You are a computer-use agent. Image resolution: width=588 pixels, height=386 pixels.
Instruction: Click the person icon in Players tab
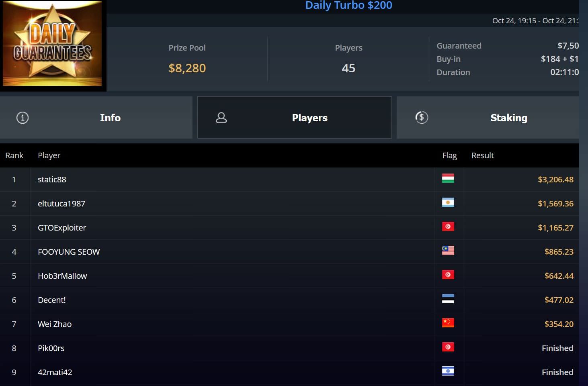tap(221, 118)
